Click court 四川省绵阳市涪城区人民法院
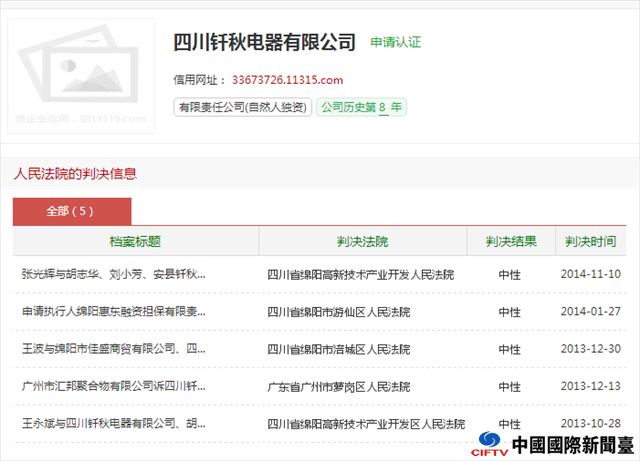The image size is (640, 461). [339, 349]
